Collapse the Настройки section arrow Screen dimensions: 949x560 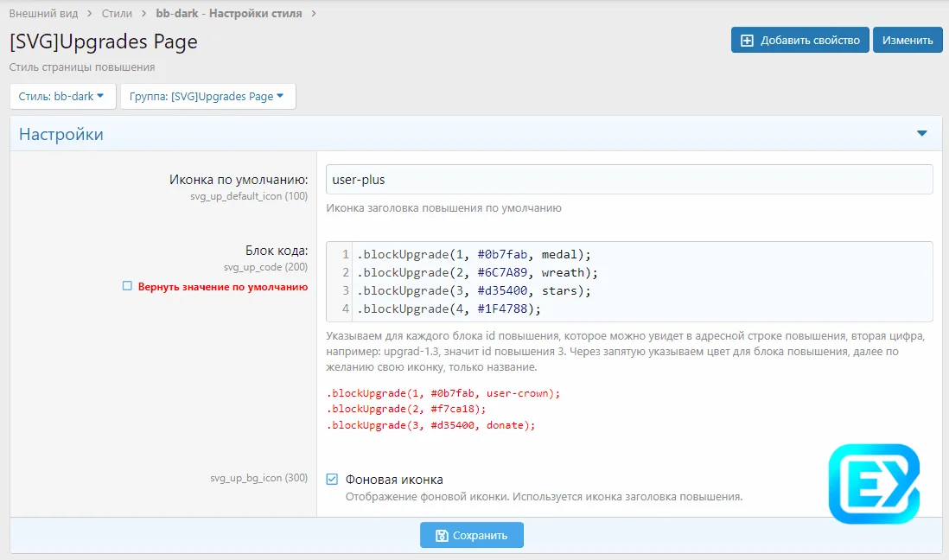pyautogui.click(x=921, y=134)
